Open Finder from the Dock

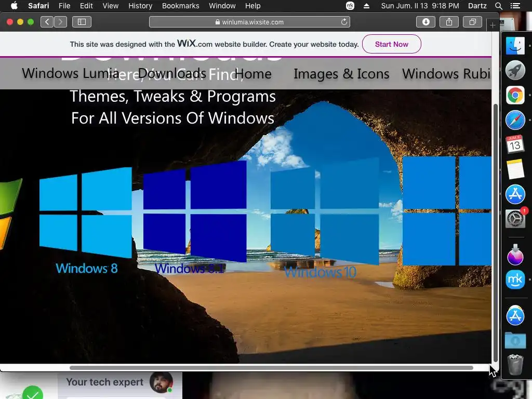[x=515, y=46]
